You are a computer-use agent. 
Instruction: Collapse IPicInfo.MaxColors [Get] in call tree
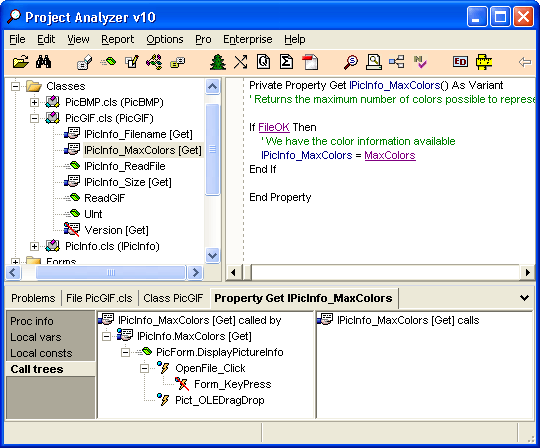(106, 336)
